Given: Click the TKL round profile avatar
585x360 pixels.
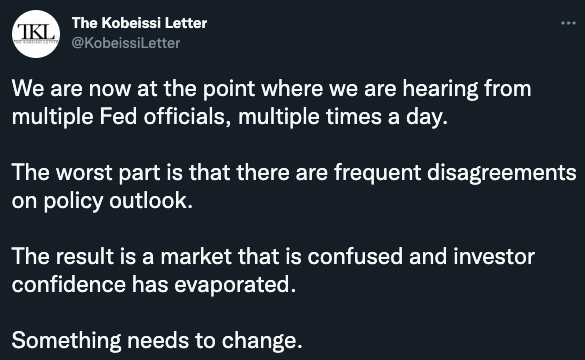Looking at the screenshot, I should tap(36, 34).
